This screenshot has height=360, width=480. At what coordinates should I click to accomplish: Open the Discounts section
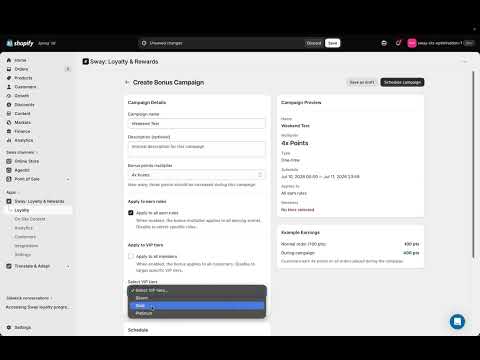[x=24, y=105]
